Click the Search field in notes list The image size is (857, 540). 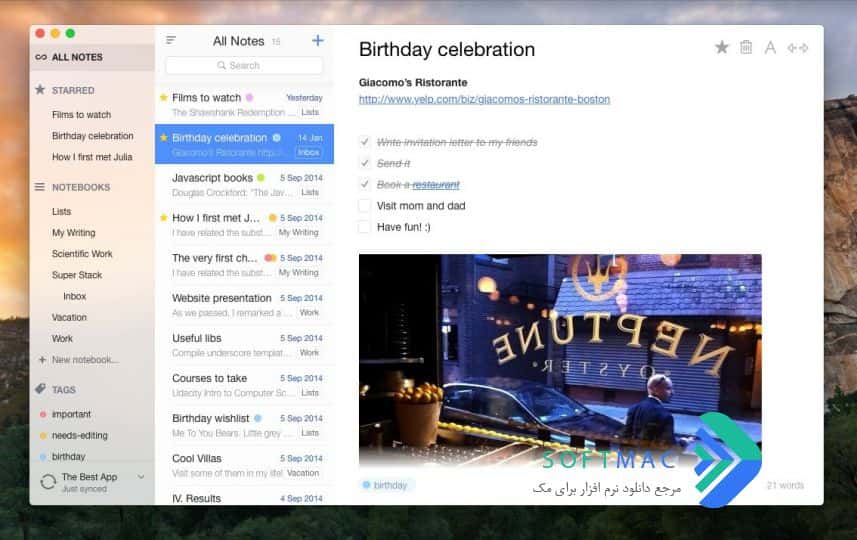pyautogui.click(x=244, y=66)
